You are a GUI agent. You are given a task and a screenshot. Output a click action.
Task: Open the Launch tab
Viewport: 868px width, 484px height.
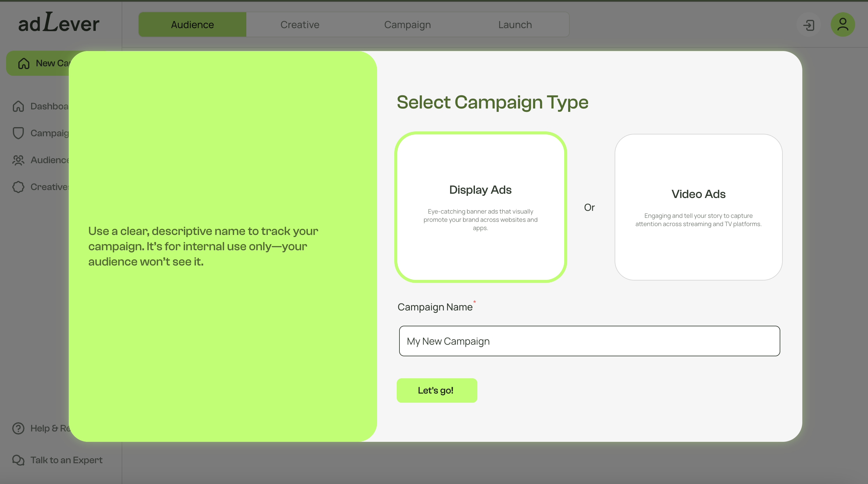[515, 24]
